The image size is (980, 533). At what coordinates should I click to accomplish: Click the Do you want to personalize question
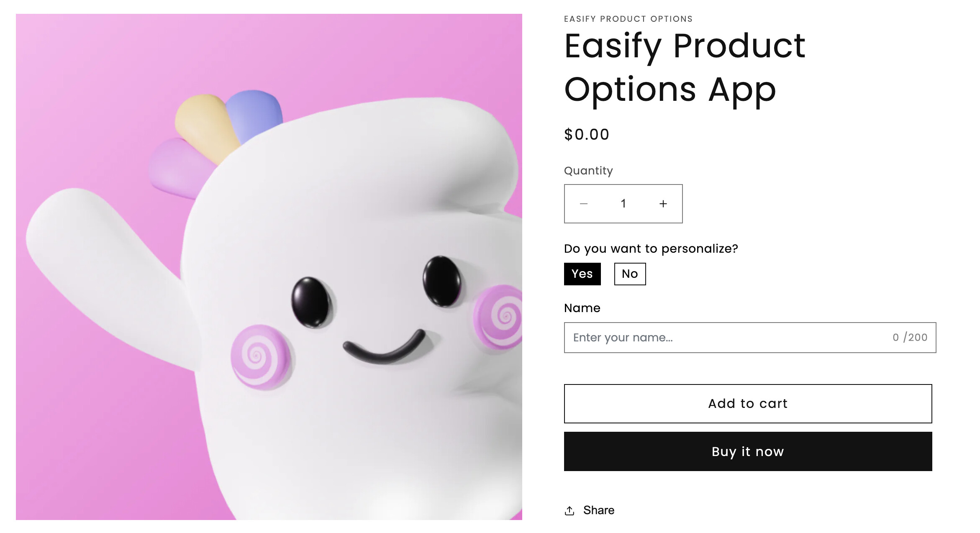[x=651, y=249]
